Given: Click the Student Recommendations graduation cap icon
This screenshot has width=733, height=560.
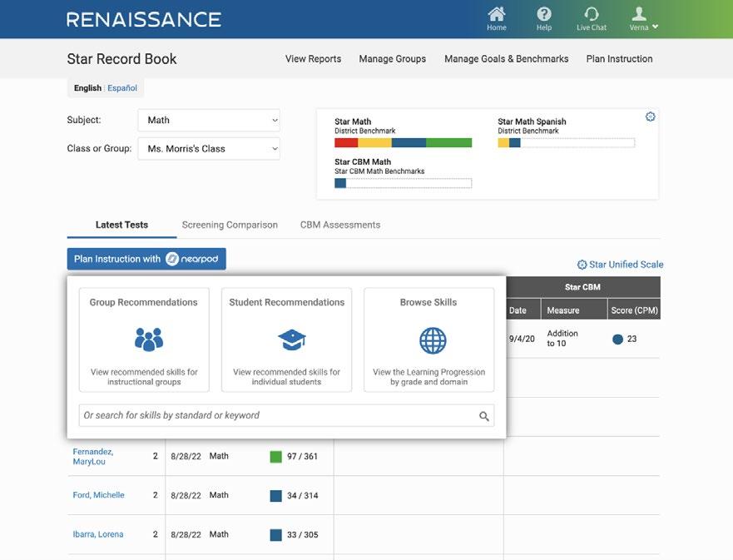Looking at the screenshot, I should coord(291,339).
